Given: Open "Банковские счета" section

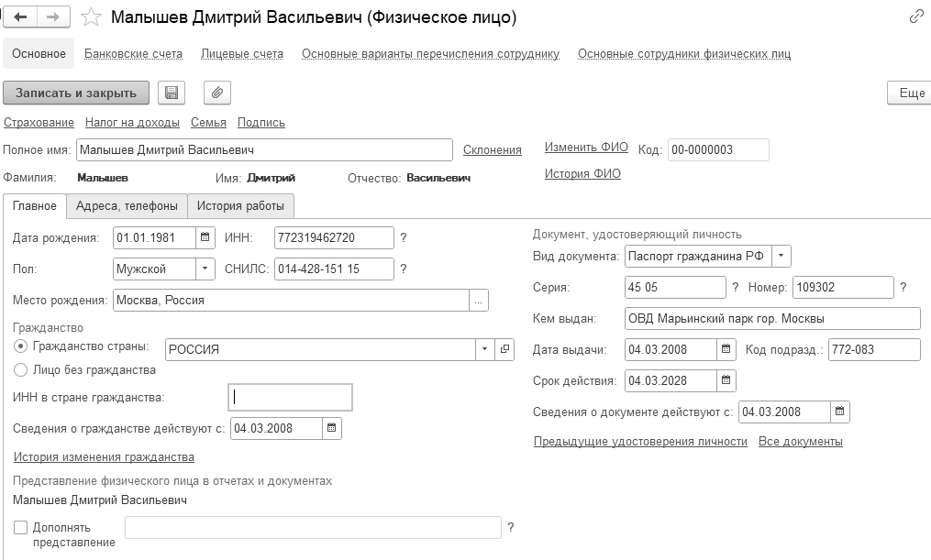Looking at the screenshot, I should 133,54.
